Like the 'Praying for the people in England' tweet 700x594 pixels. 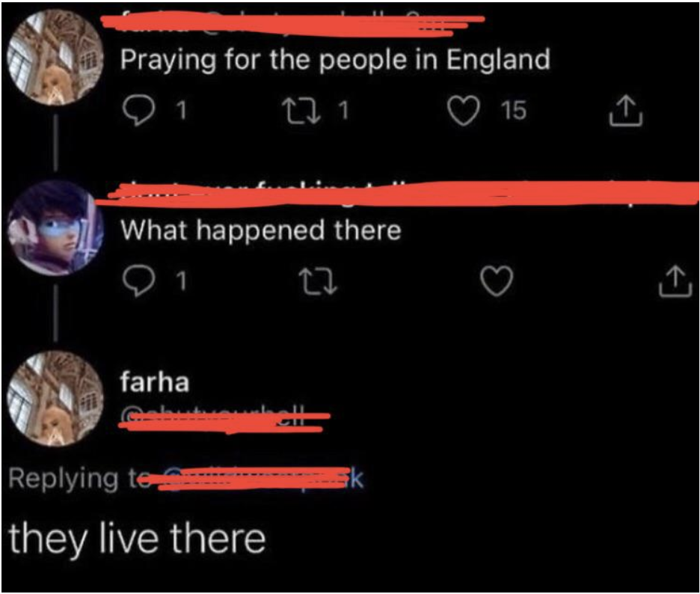pos(464,111)
